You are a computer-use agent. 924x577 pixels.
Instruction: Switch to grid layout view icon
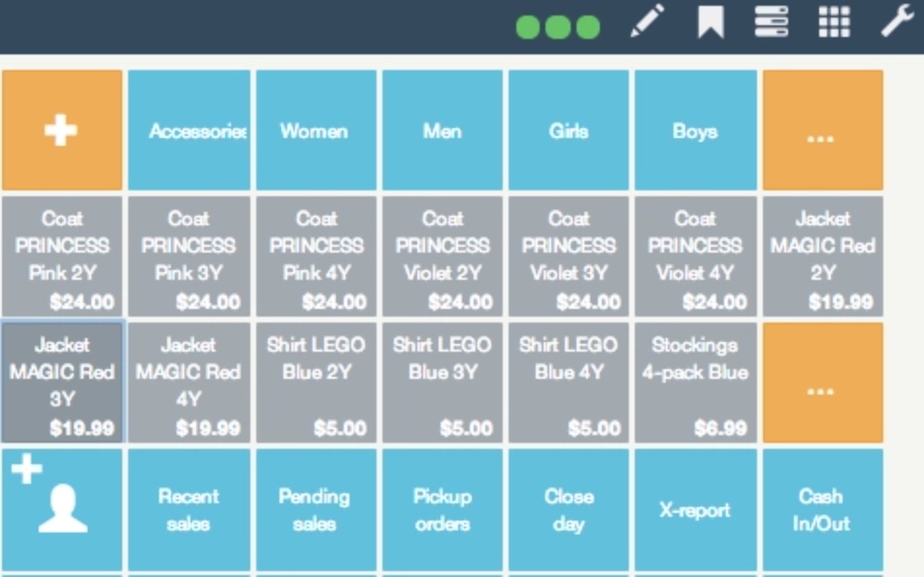[x=835, y=21]
